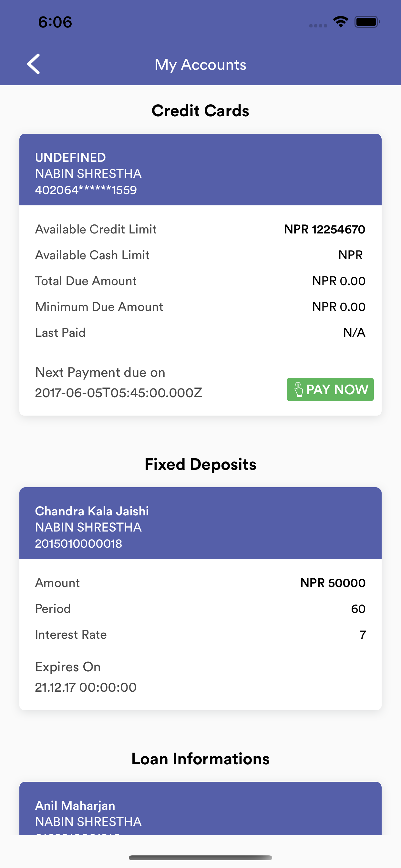Screen dimensions: 401x868
Task: Select the Available Cash Limit label
Action: pos(92,255)
